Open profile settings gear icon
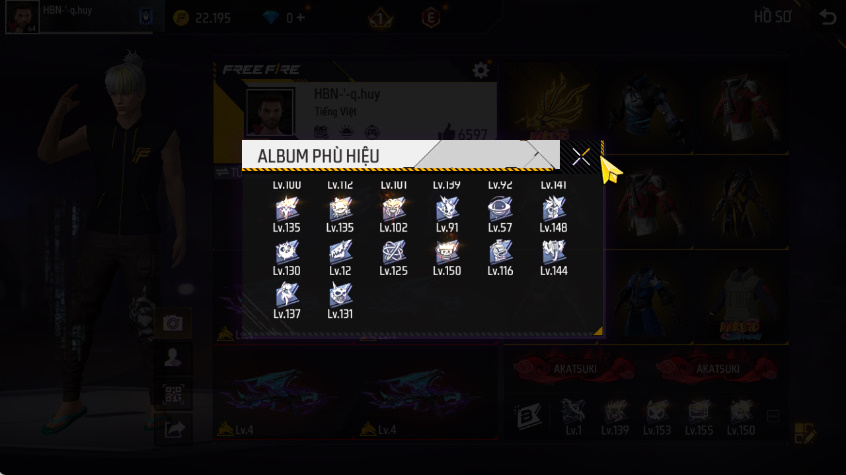Image resolution: width=846 pixels, height=475 pixels. 480,70
